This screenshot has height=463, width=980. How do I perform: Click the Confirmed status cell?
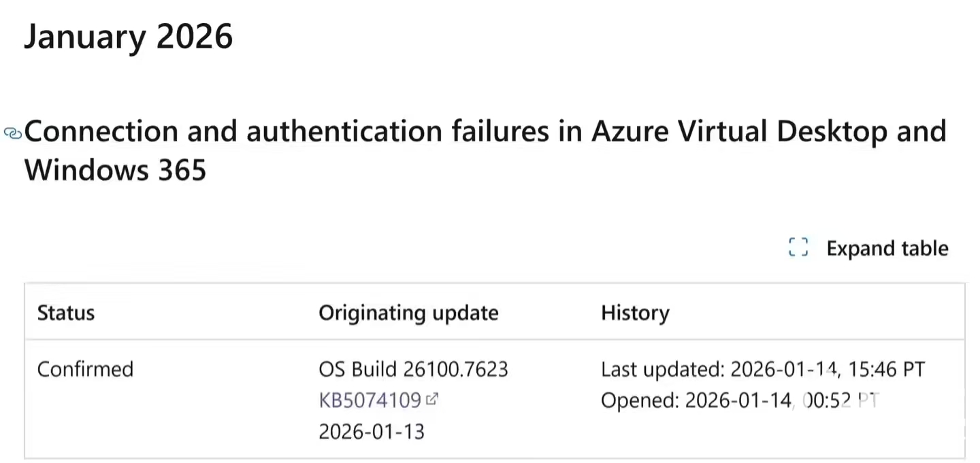(x=85, y=369)
